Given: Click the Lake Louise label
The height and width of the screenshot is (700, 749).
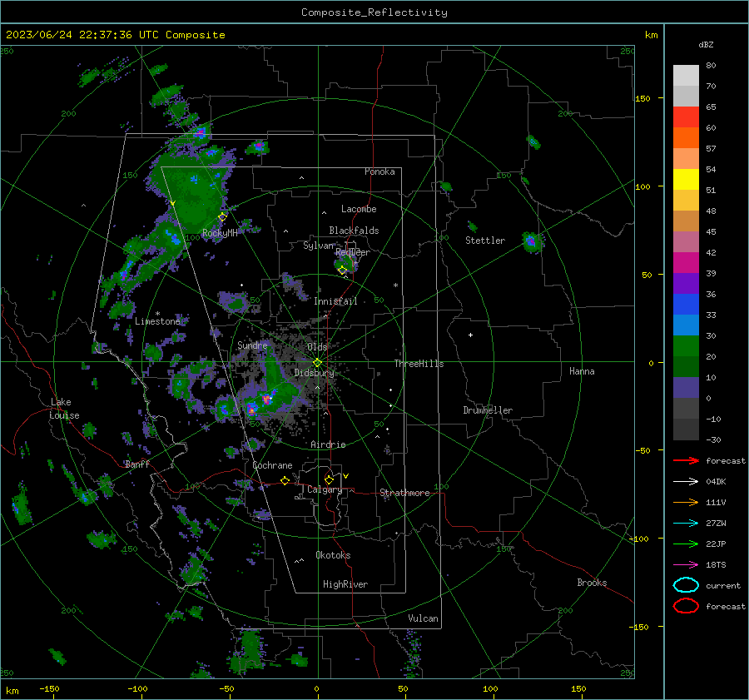Looking at the screenshot, I should (64, 409).
